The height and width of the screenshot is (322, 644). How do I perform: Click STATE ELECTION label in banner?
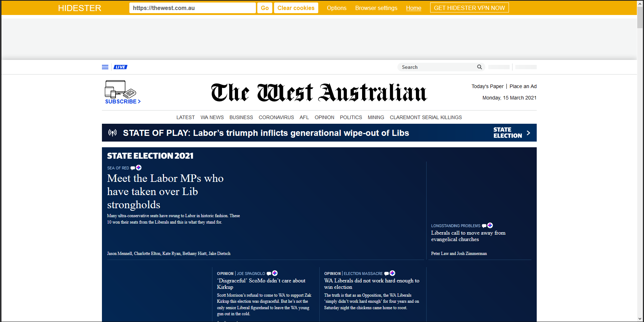tap(508, 133)
